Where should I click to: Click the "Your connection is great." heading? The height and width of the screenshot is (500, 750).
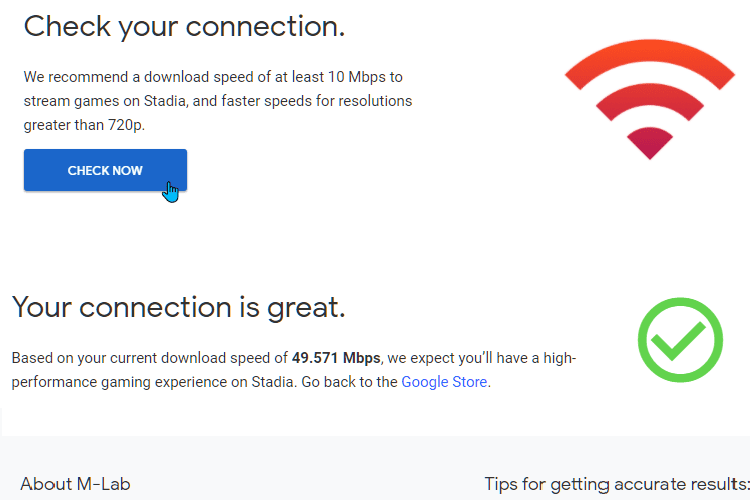(178, 307)
